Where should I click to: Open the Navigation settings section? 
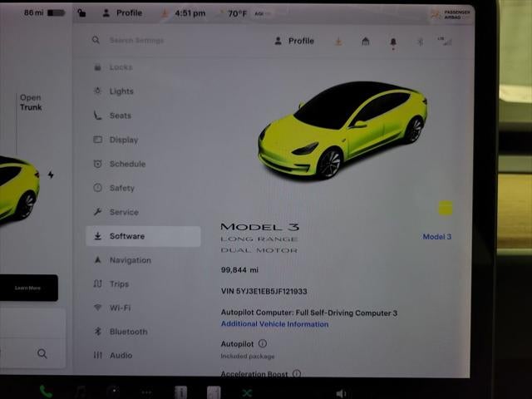click(x=130, y=260)
